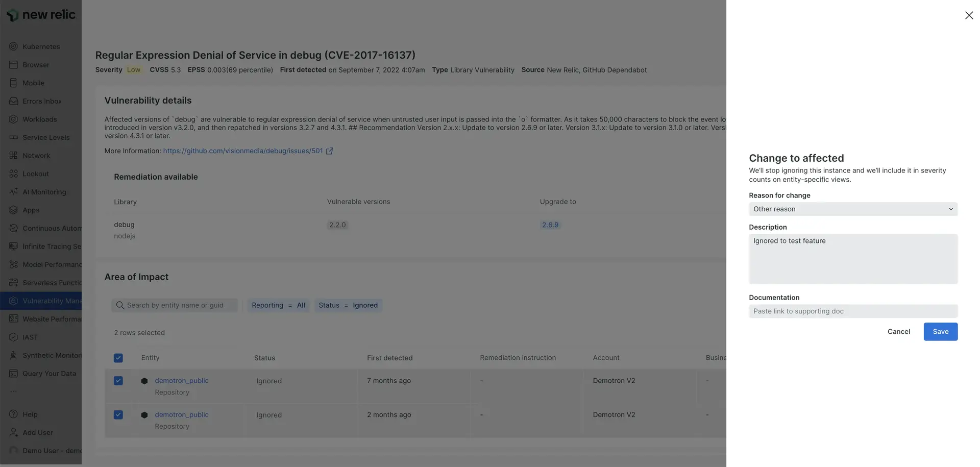Open AI Monitoring icon
The width and height of the screenshot is (980, 467).
(x=13, y=192)
